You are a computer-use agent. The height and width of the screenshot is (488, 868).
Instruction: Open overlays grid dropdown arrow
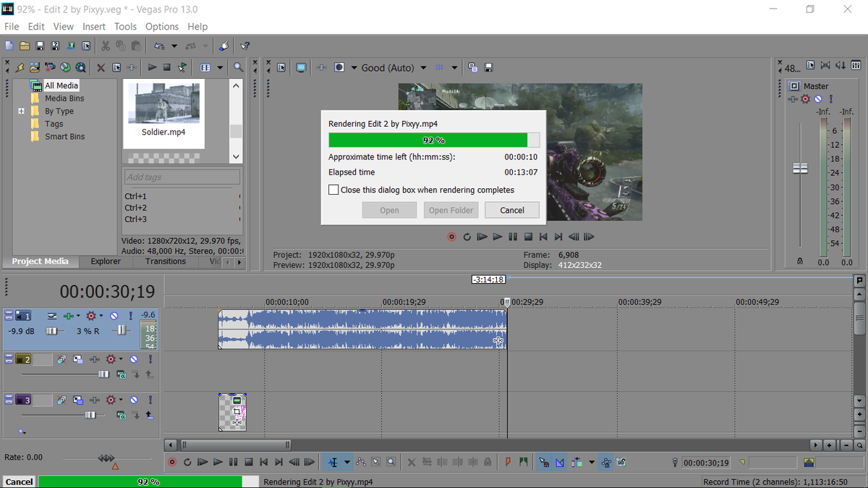pos(455,68)
